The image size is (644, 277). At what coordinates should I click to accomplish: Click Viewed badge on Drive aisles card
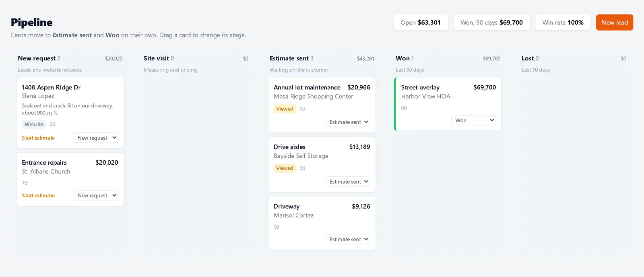click(x=285, y=168)
